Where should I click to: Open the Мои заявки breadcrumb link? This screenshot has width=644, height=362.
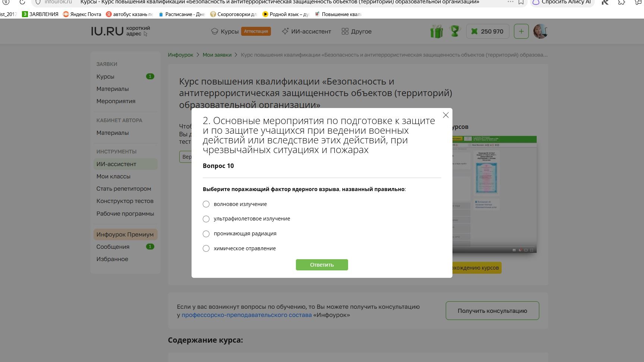[x=217, y=55]
